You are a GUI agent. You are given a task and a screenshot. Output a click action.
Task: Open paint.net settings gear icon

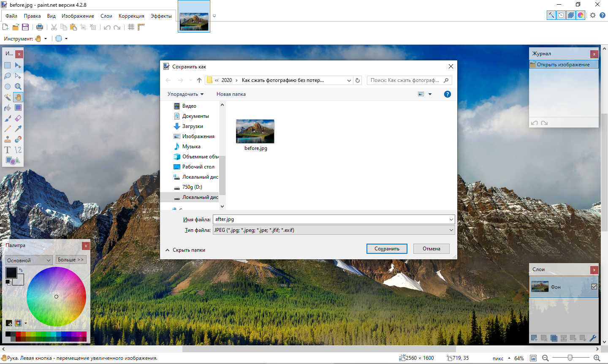click(x=593, y=15)
